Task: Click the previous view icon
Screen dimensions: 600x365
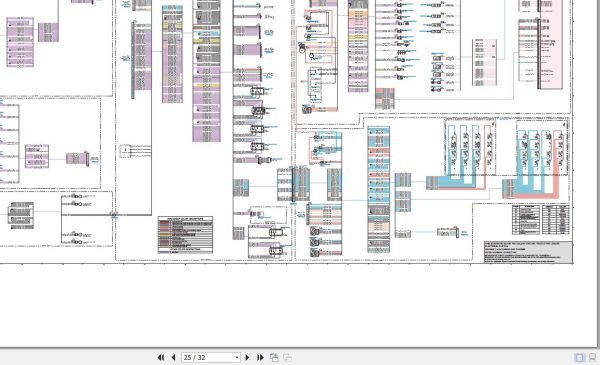Action: pyautogui.click(x=274, y=357)
